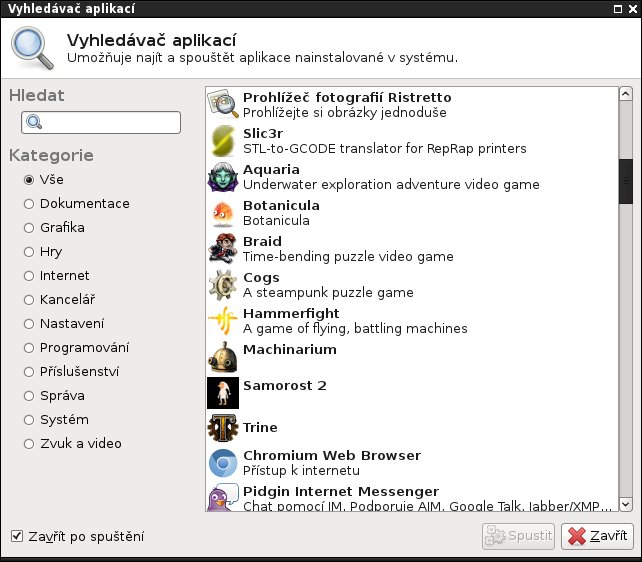Viewport: 642px width, 562px height.
Task: Click the dark scrollbar thumb
Action: coord(626,181)
